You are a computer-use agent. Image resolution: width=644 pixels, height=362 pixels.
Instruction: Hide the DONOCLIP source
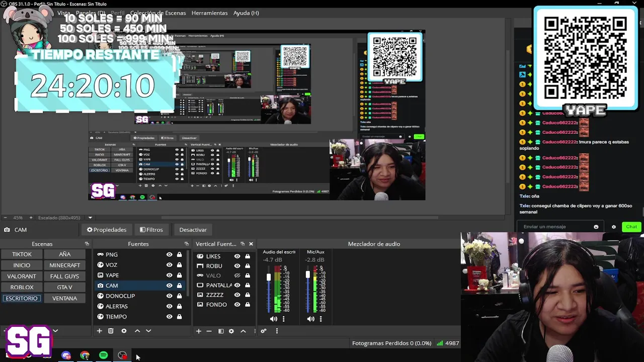pos(170,296)
